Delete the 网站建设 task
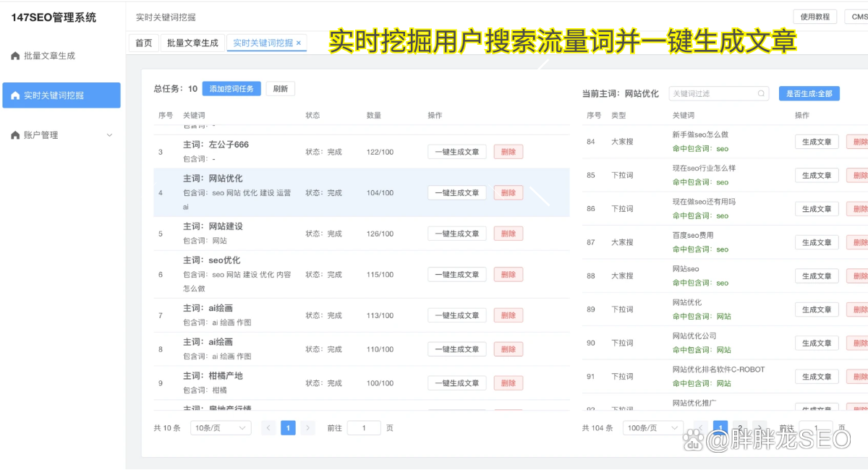 [x=509, y=234]
